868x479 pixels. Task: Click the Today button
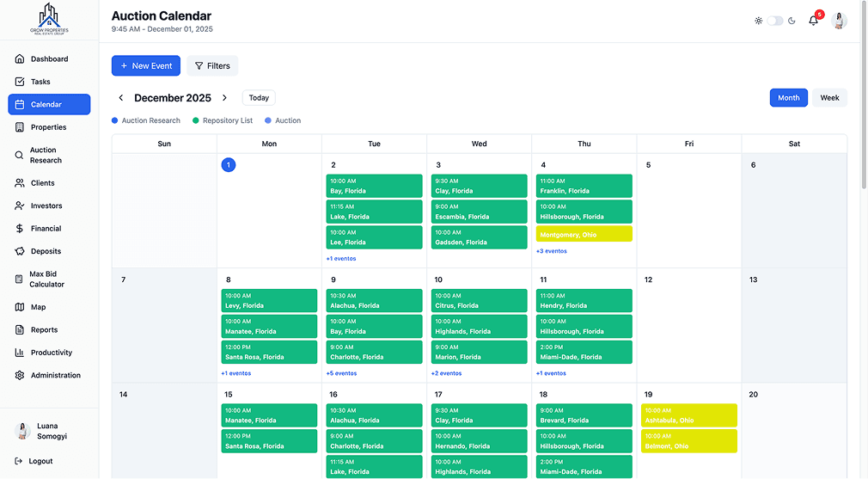pyautogui.click(x=259, y=97)
